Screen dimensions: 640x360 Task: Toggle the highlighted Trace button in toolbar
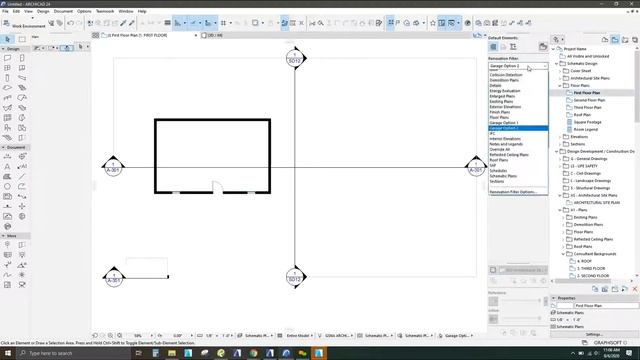[284, 23]
